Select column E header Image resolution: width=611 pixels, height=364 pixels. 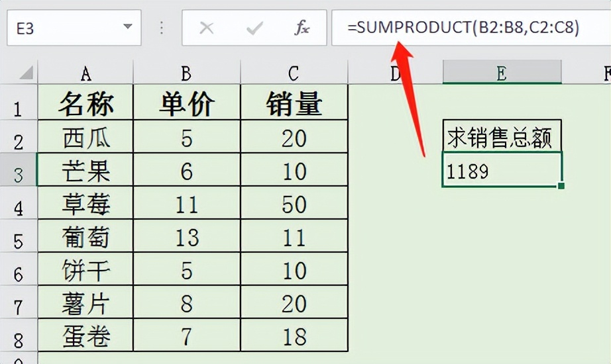coord(502,73)
